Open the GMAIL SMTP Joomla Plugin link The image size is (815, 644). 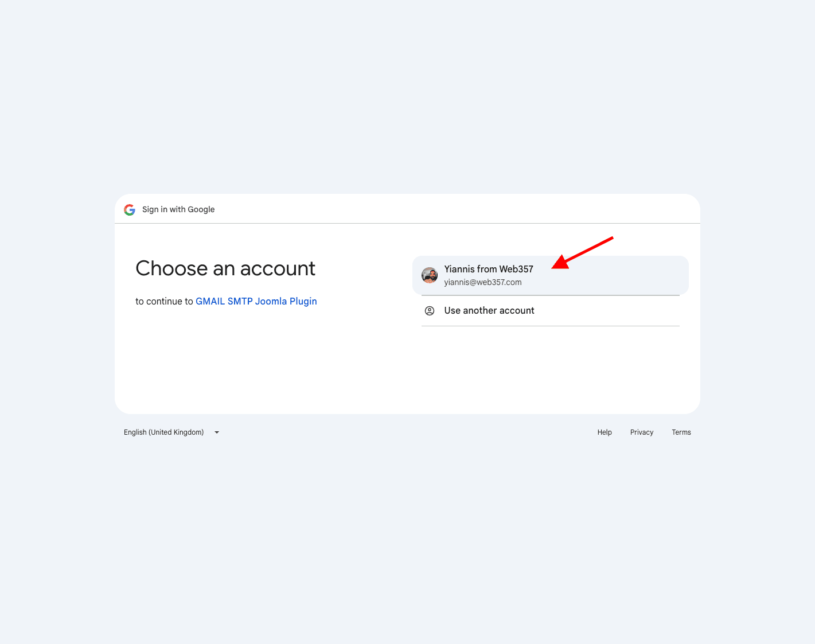pyautogui.click(x=256, y=302)
